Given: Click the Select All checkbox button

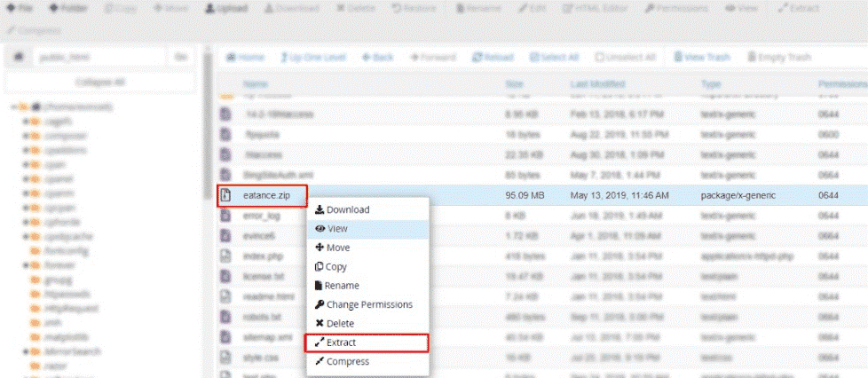Looking at the screenshot, I should click(555, 57).
